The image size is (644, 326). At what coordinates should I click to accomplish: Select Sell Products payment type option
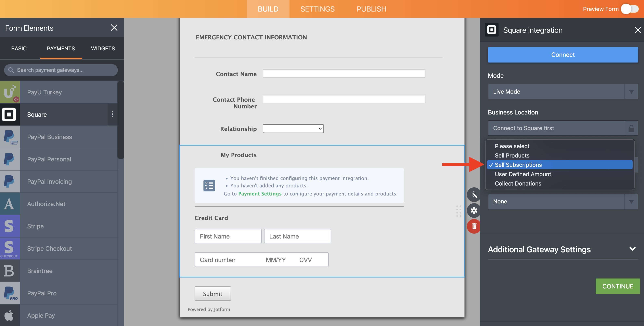click(512, 155)
